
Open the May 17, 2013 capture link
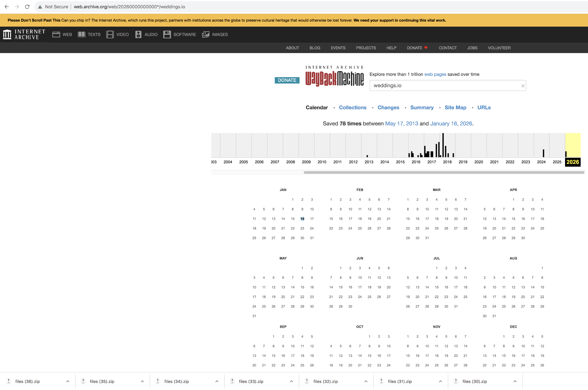pos(401,123)
